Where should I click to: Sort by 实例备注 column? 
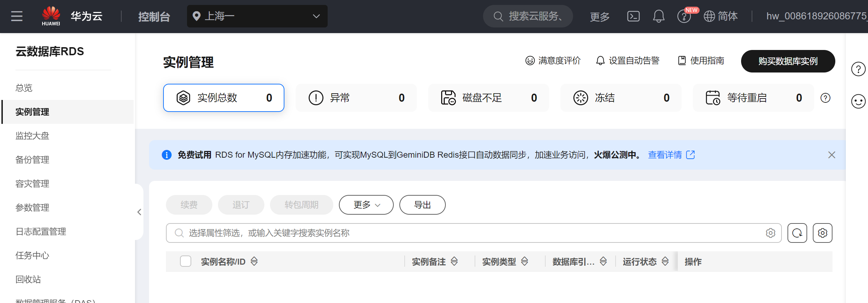click(x=454, y=261)
